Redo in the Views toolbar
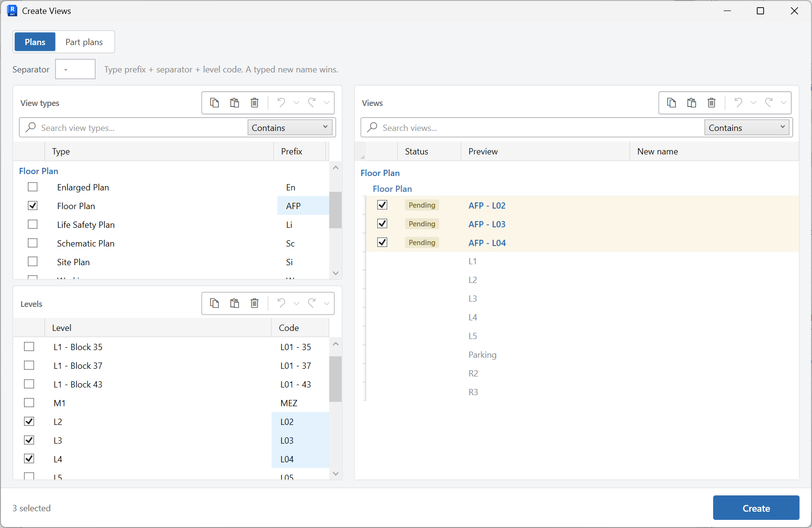812x528 pixels. 769,103
